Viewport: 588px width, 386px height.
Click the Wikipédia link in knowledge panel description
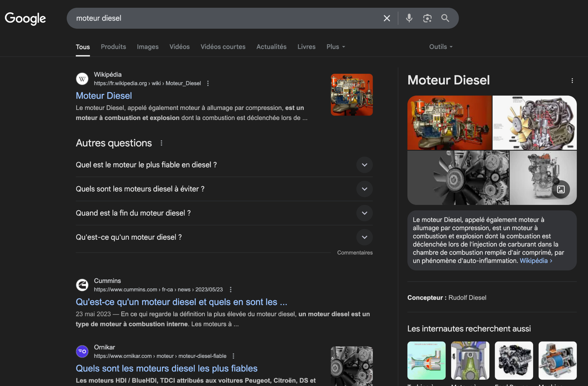[x=536, y=261]
